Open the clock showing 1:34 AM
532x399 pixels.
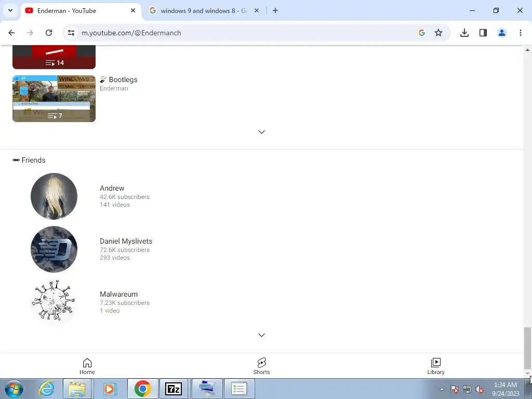pos(506,389)
